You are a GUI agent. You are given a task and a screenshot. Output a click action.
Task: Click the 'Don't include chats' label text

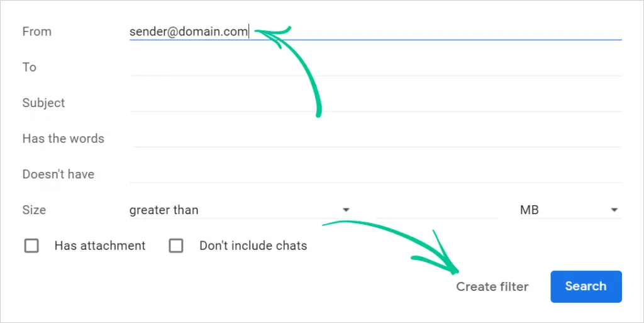253,246
